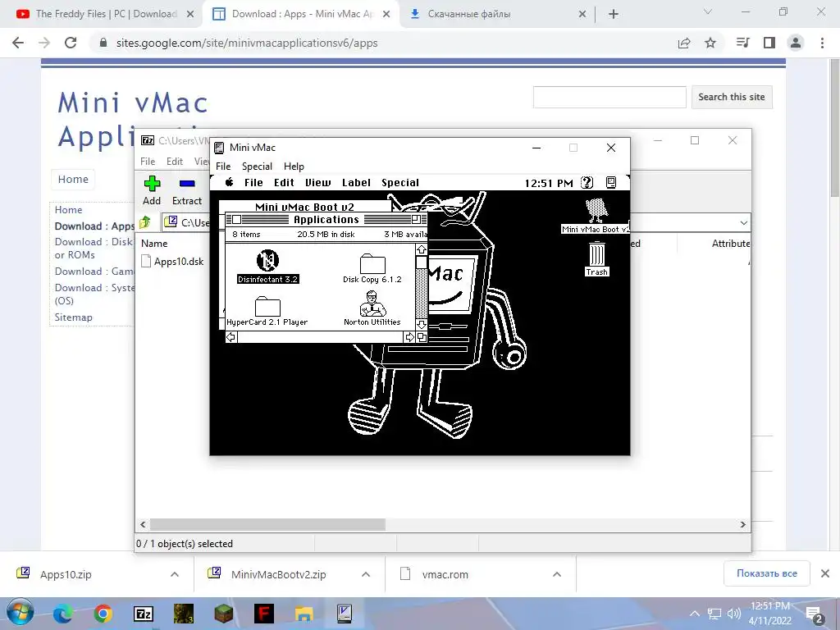The height and width of the screenshot is (630, 840).
Task: Click the 7-Zip Extract button
Action: pos(187,190)
